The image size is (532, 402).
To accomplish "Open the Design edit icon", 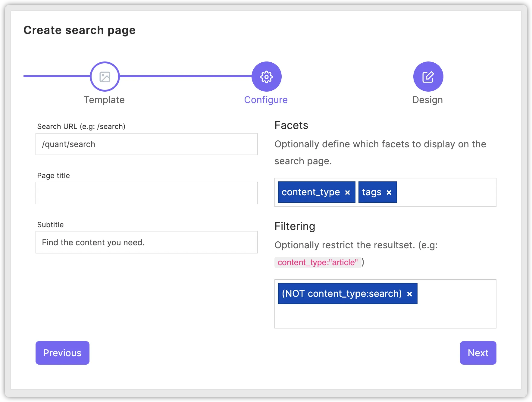I will [428, 76].
